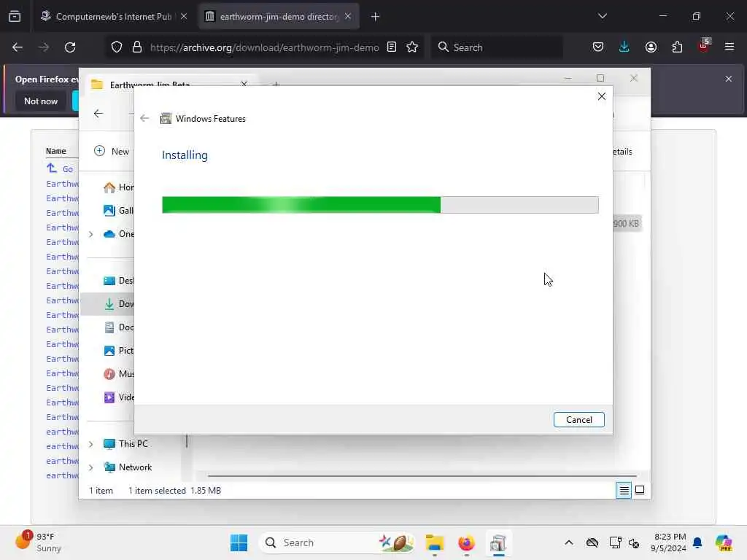
Task: Select Gallery in Explorer navigation pane
Action: point(118,211)
